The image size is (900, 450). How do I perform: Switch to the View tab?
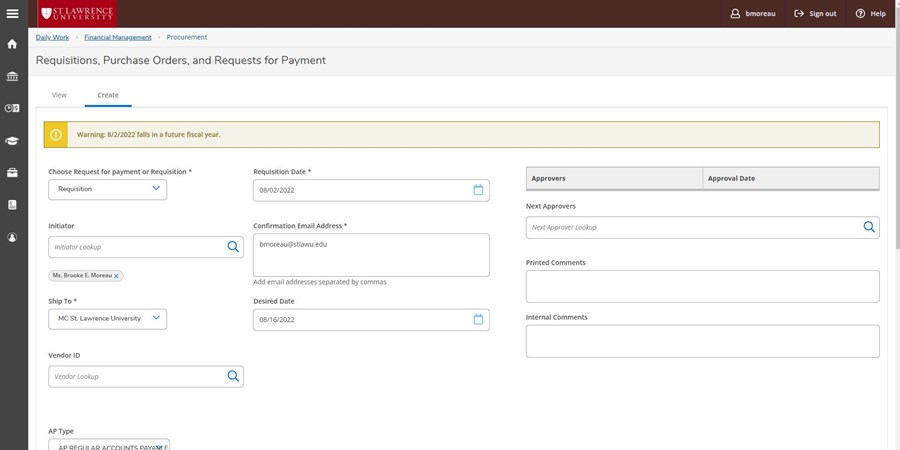[59, 95]
